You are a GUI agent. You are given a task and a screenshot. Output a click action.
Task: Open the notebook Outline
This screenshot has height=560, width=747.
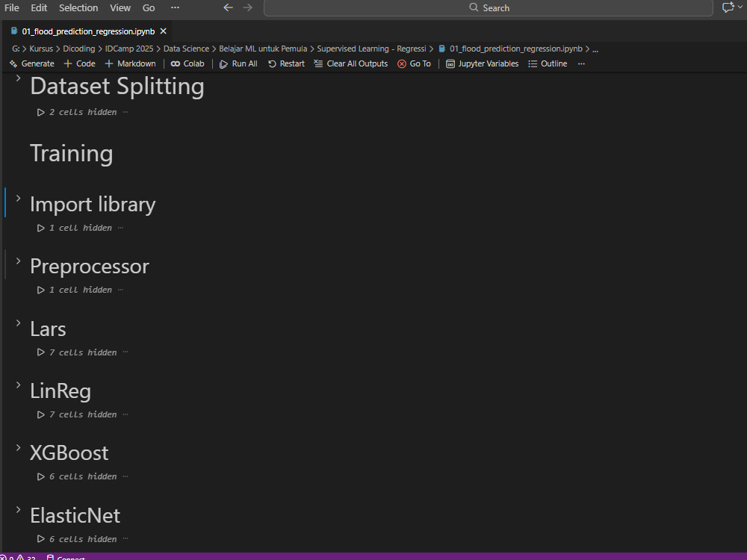point(548,63)
